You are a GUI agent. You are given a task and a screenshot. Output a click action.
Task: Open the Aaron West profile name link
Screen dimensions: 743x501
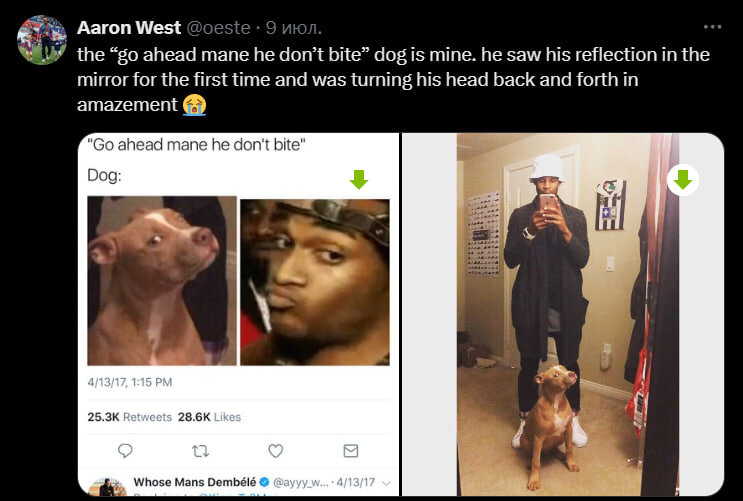tap(129, 27)
